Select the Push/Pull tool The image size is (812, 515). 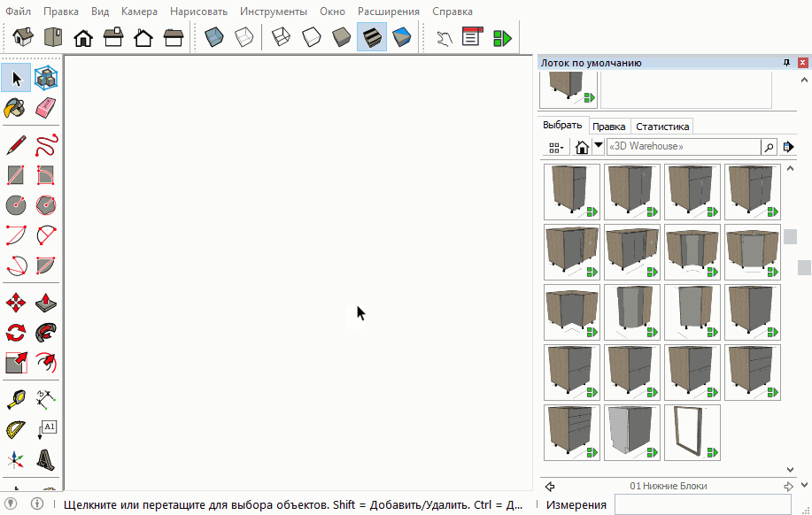click(46, 303)
